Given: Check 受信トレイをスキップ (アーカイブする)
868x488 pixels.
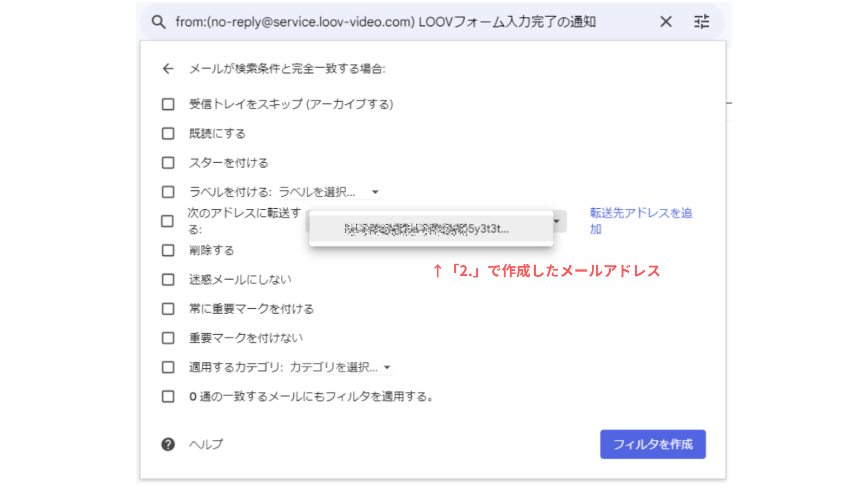Looking at the screenshot, I should [168, 104].
